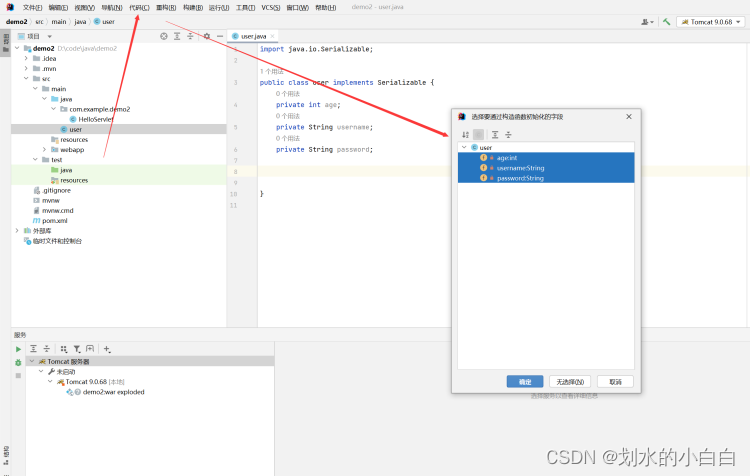Click the locate-opened-file target icon in project panel
Screen dimensions: 750x476
point(164,36)
